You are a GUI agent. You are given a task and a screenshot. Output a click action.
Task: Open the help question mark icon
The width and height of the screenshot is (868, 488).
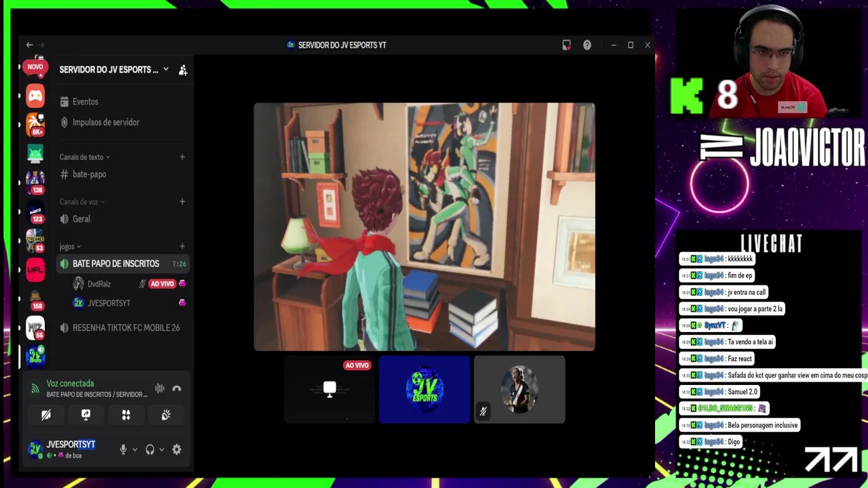(x=587, y=45)
